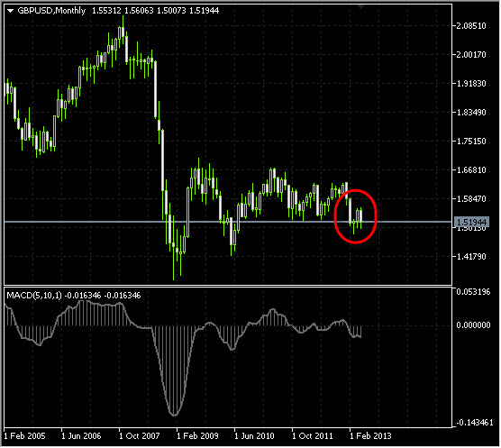Click the 1.91830 price axis label
The image size is (501, 448).
click(471, 84)
